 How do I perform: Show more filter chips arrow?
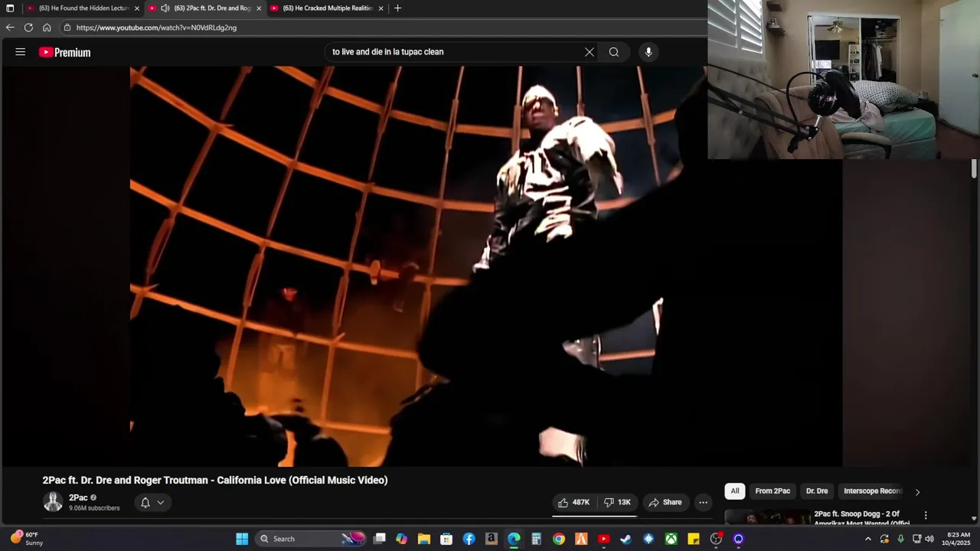coord(917,491)
